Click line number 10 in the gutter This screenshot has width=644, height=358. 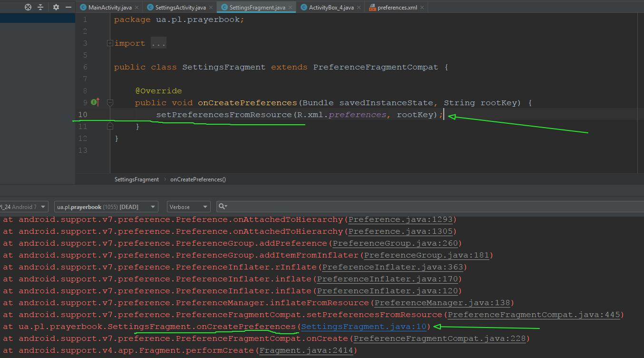click(x=83, y=115)
